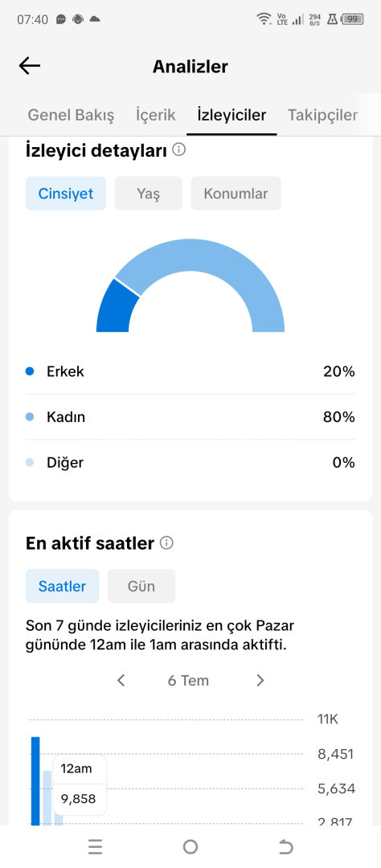Image resolution: width=381 pixels, height=868 pixels.
Task: Go to next date with right chevron
Action: pos(260,681)
